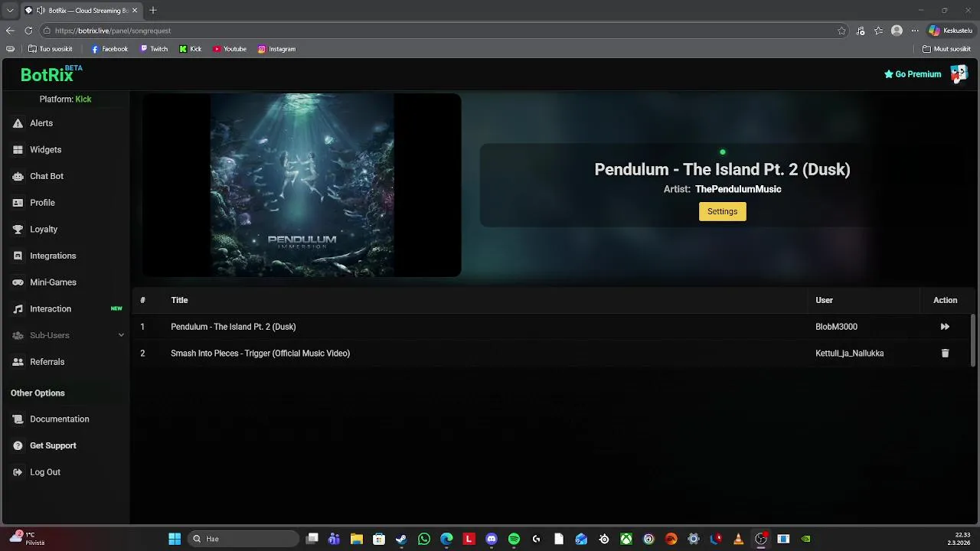This screenshot has height=551, width=980.
Task: Open Muut suosikit bookmarks folder
Action: 947,49
